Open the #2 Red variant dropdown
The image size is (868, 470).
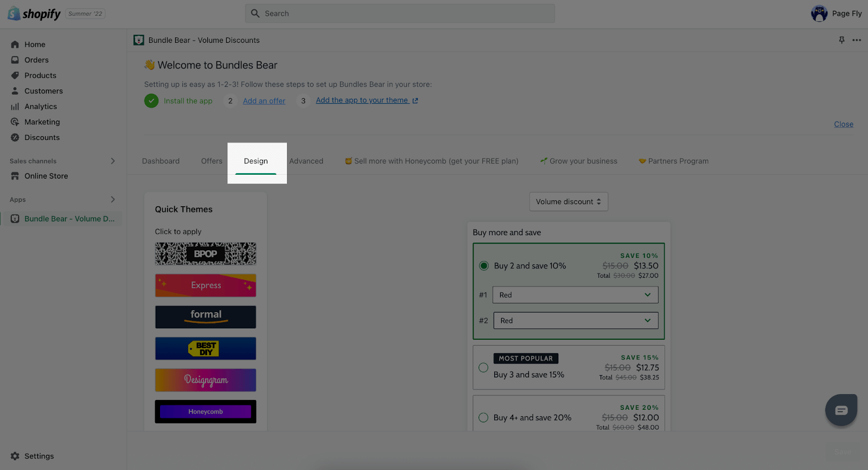[576, 320]
